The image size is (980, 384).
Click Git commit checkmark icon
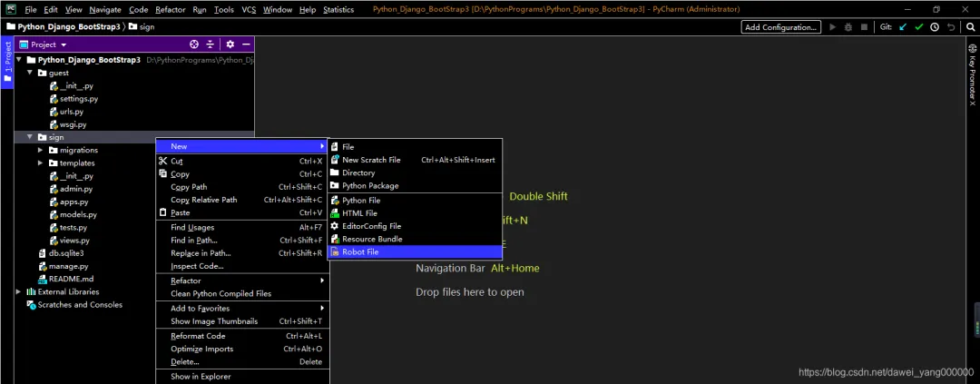point(918,27)
